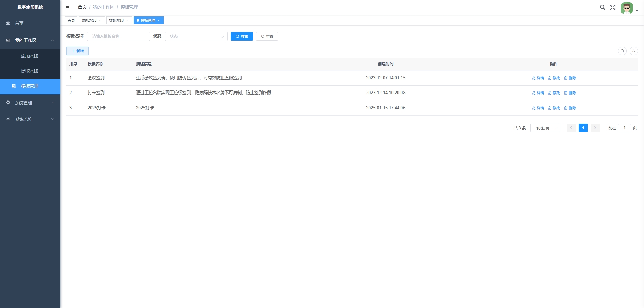Edit the 打卡签到 template via 修改
This screenshot has height=308, width=644.
(x=554, y=93)
